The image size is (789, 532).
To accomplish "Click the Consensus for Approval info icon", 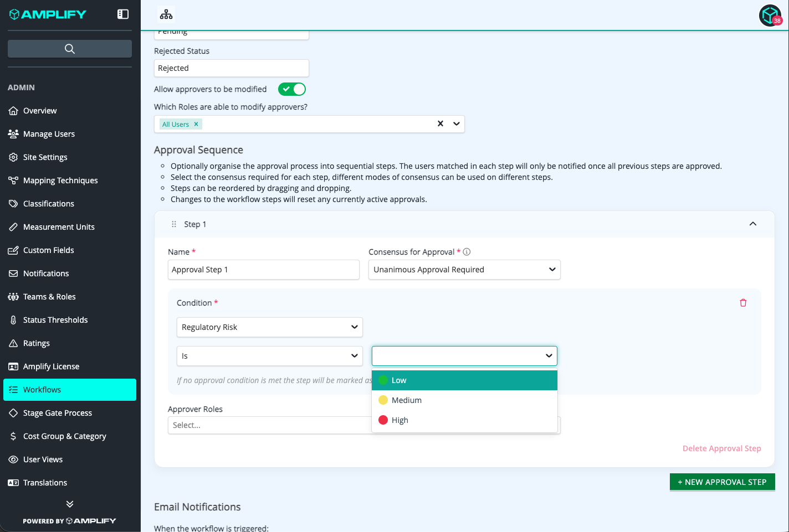I will tap(467, 252).
